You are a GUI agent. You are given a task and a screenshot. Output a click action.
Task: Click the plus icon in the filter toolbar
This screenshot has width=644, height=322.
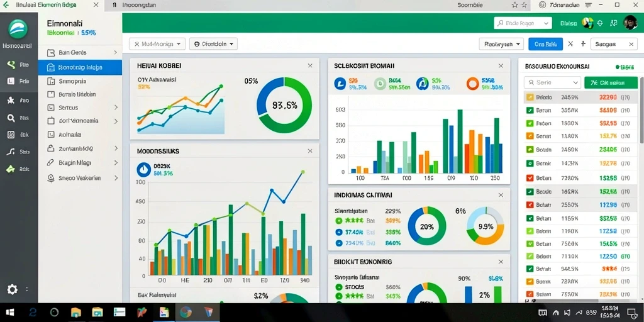click(583, 43)
